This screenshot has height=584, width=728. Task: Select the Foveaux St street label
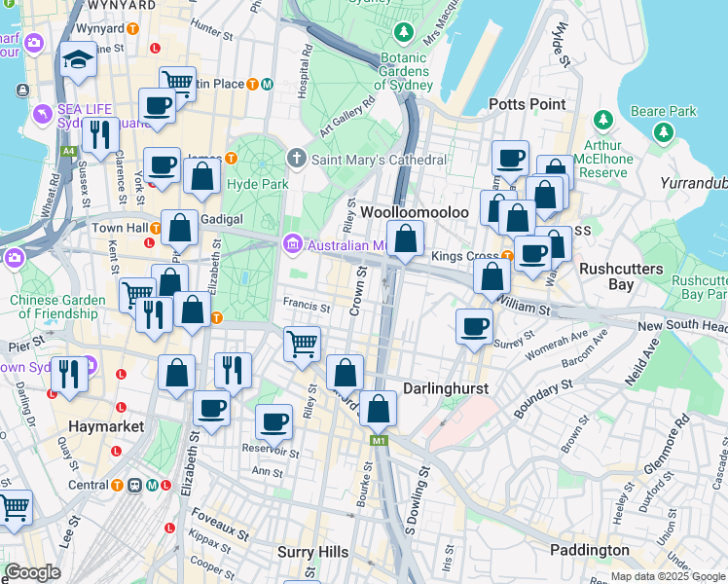click(x=220, y=525)
